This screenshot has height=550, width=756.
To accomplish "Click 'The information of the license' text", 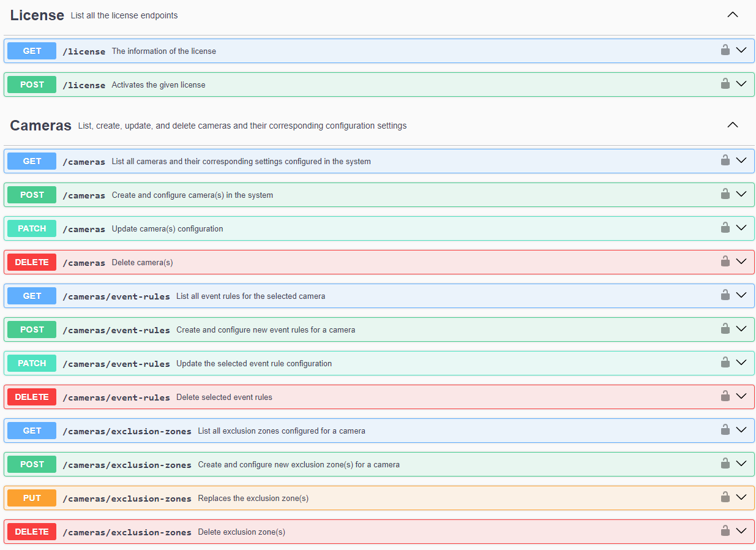I will (x=164, y=51).
